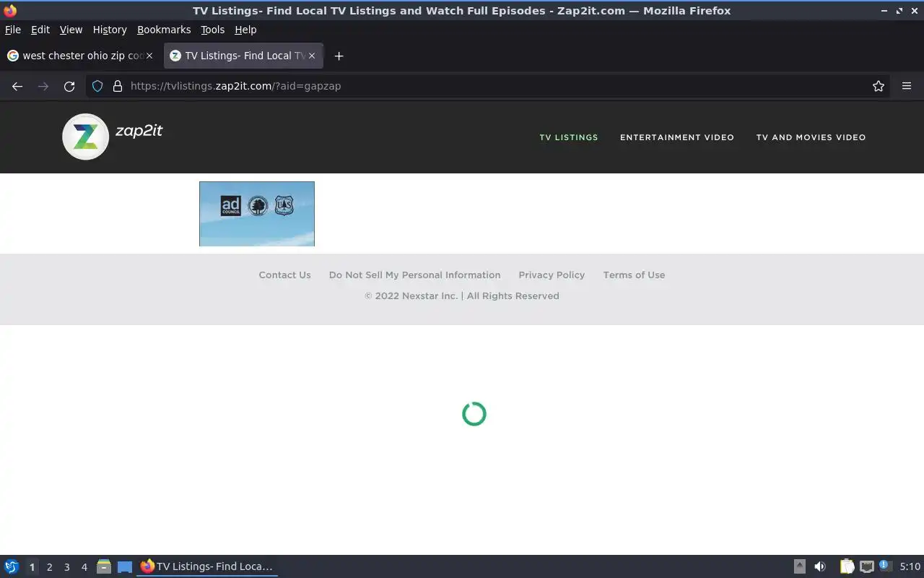Switch to workspace 4 in taskbar
The height and width of the screenshot is (578, 924).
point(84,567)
